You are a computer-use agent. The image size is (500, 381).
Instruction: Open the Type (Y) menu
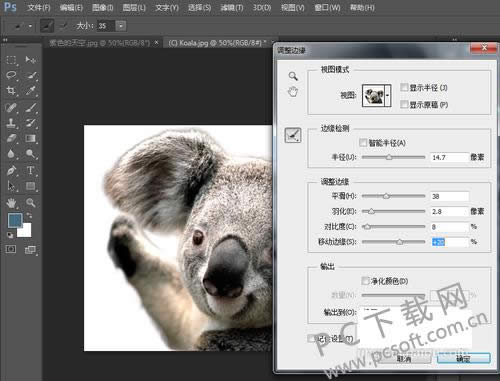pos(167,7)
